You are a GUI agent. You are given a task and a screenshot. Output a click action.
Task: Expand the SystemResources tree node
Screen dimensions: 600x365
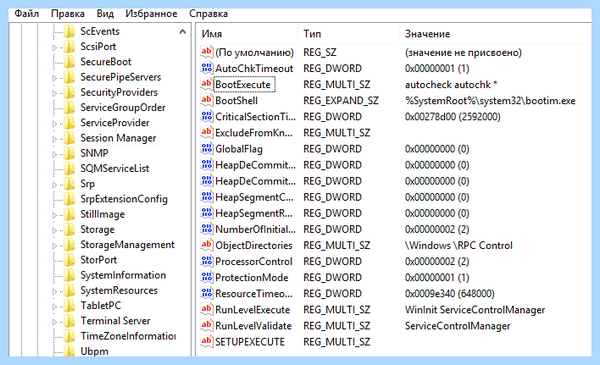[54, 292]
